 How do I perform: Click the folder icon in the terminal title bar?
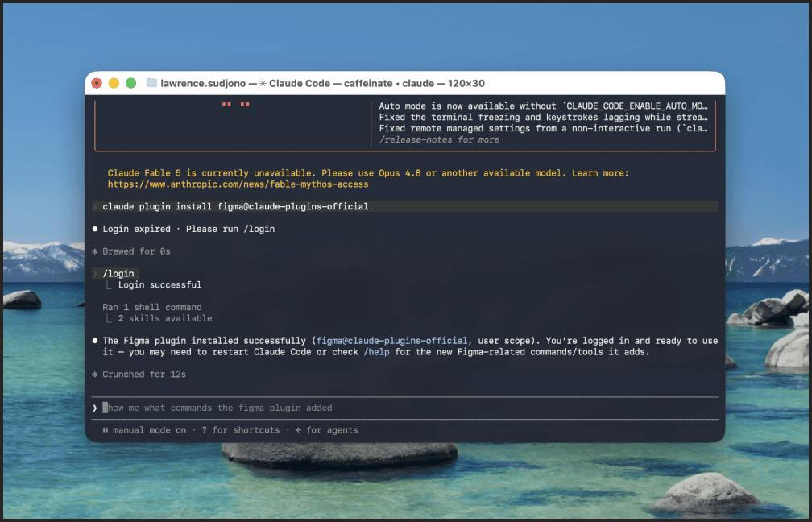(151, 83)
